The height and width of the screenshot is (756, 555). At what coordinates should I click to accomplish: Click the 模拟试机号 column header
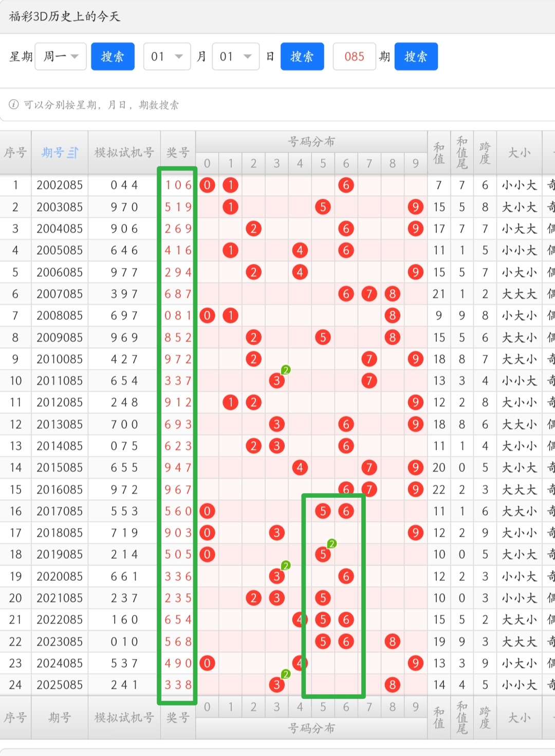[124, 153]
